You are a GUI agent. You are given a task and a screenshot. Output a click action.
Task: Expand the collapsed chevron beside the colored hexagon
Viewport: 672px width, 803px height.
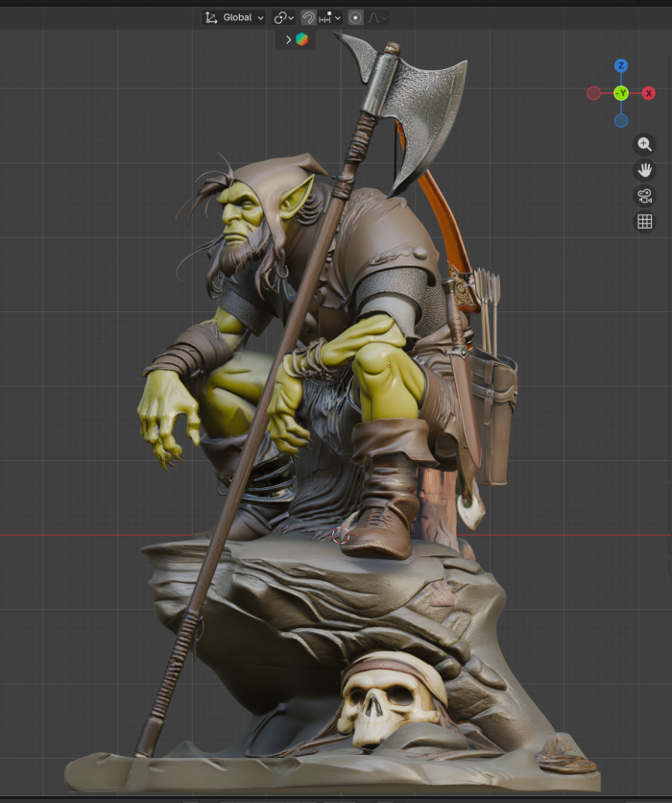click(288, 39)
